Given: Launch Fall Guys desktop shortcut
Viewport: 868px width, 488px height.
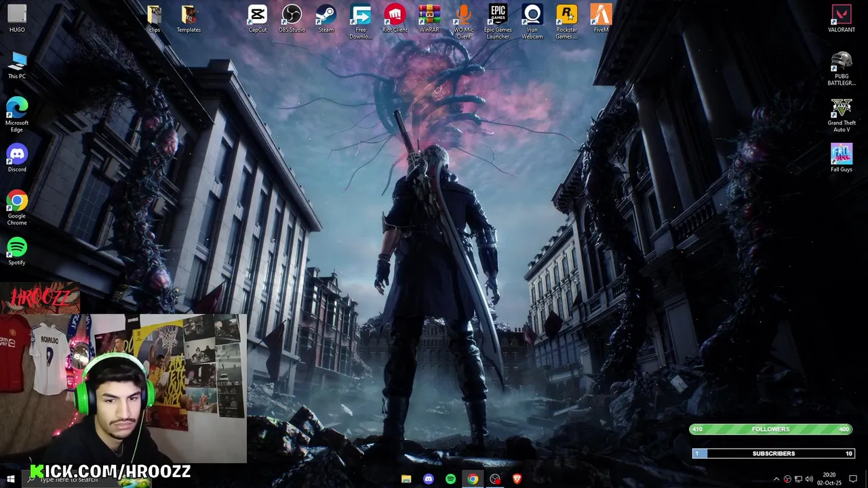Looking at the screenshot, I should pyautogui.click(x=842, y=158).
